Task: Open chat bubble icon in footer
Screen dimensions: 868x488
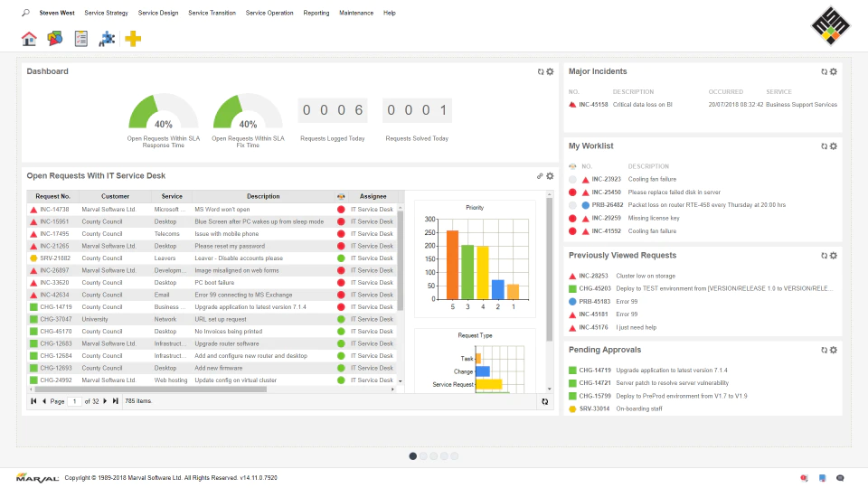Action: click(x=840, y=478)
